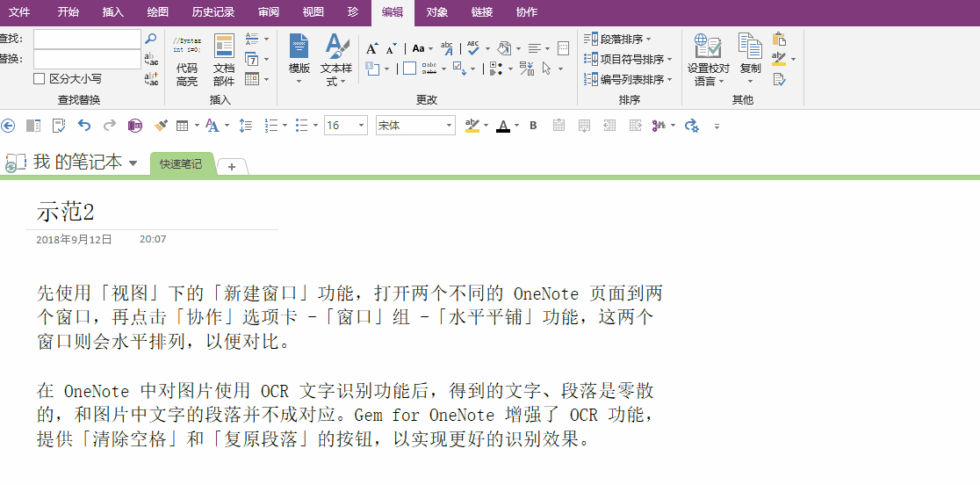
Task: Open the 文本样式 text style menu
Action: [x=337, y=60]
